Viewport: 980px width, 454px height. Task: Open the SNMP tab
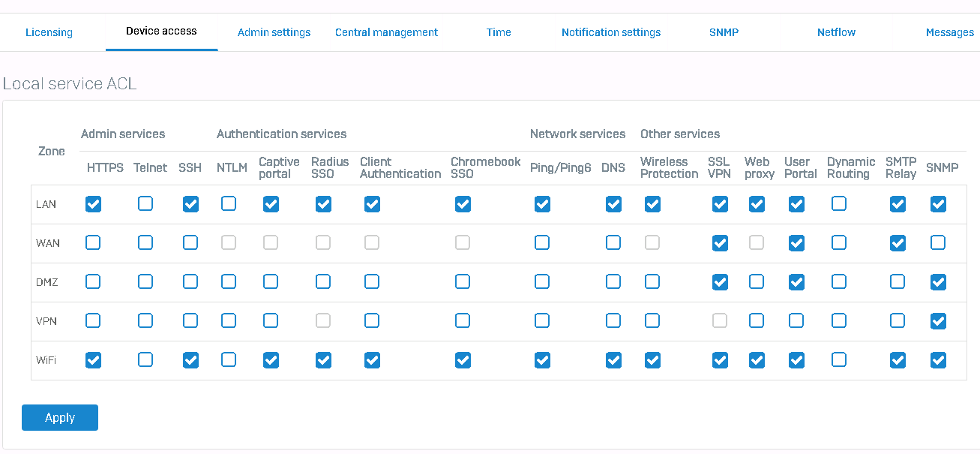(x=724, y=32)
